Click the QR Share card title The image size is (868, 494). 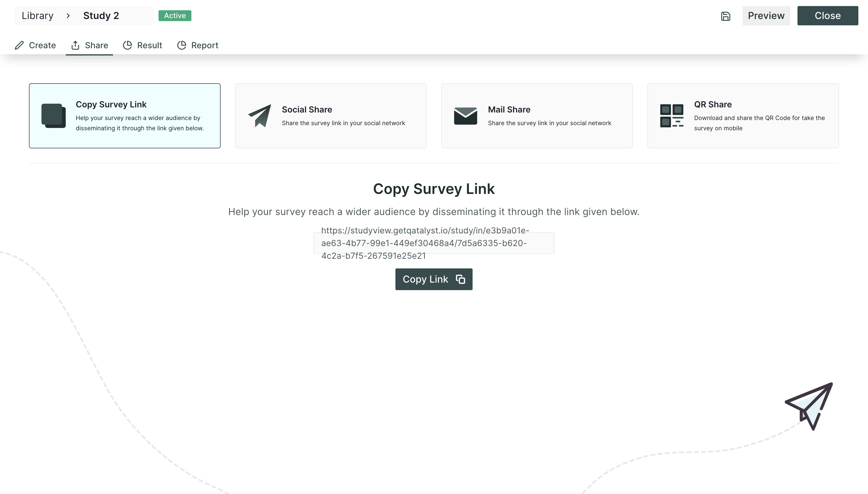[x=713, y=104]
